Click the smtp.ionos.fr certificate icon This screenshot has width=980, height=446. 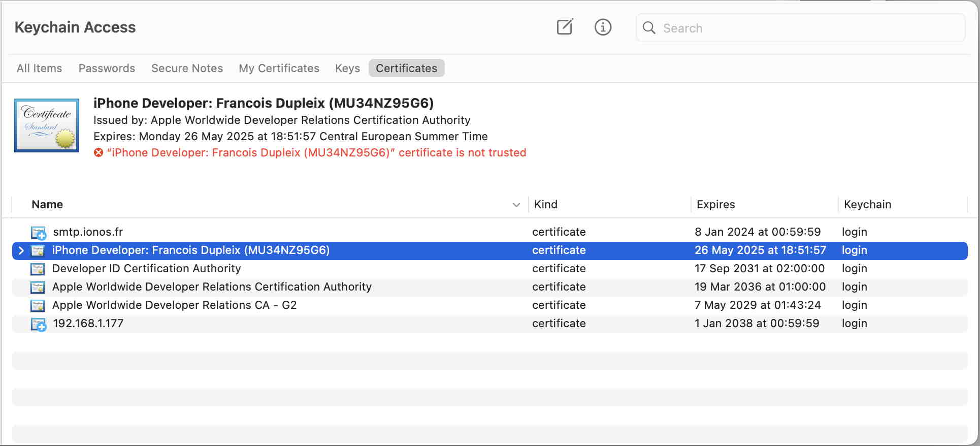(38, 233)
